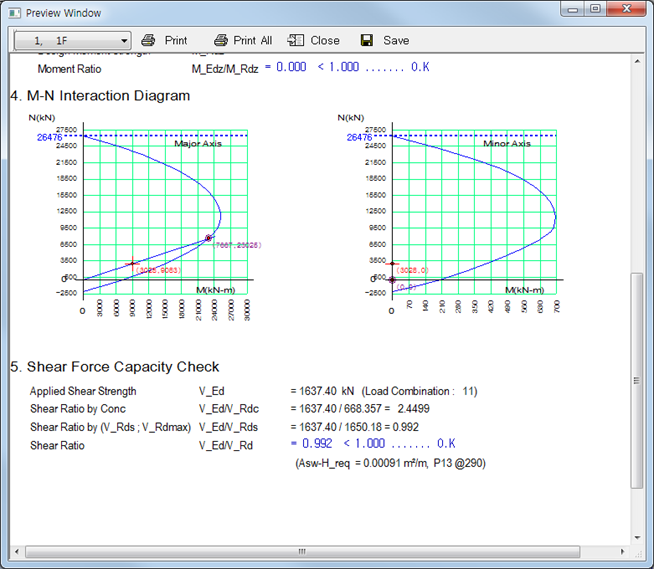Click the '0.992 < 1.000 ....... O.K' shear result
The image size is (654, 569).
coord(379,443)
